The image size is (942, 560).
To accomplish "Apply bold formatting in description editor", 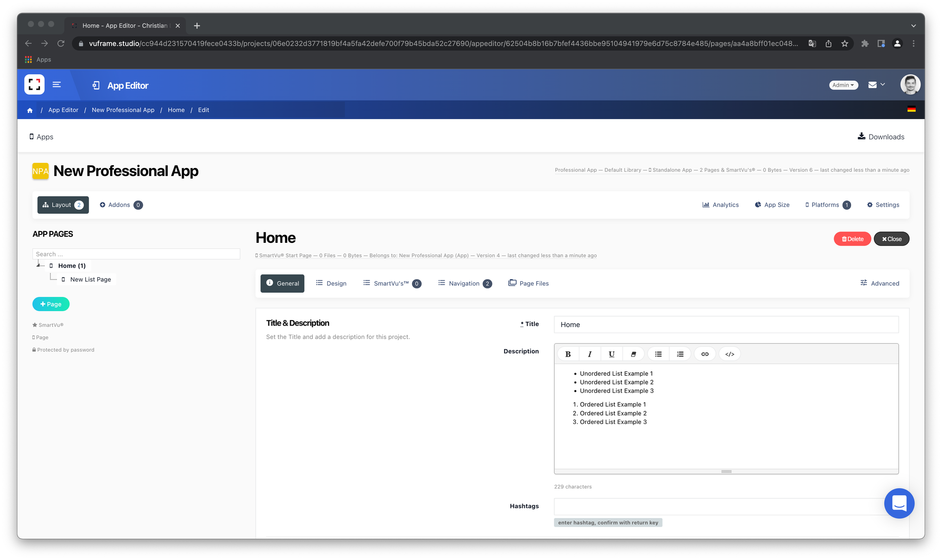I will coord(568,354).
